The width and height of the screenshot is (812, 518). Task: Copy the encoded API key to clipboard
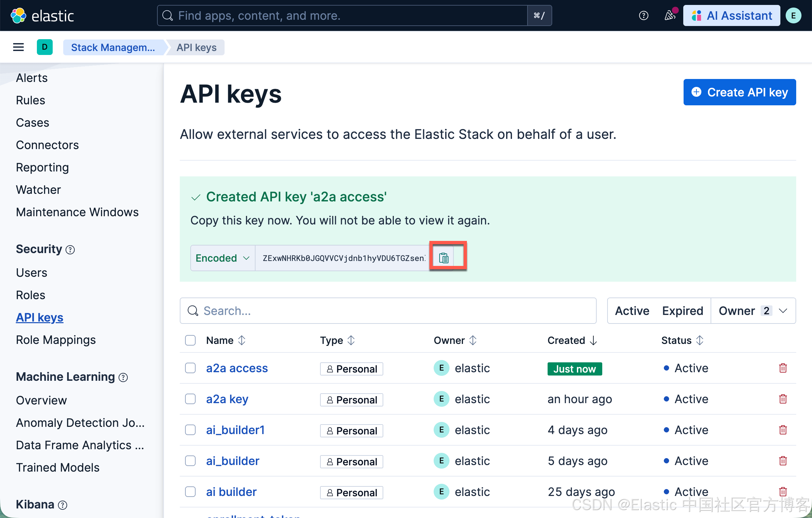click(444, 258)
